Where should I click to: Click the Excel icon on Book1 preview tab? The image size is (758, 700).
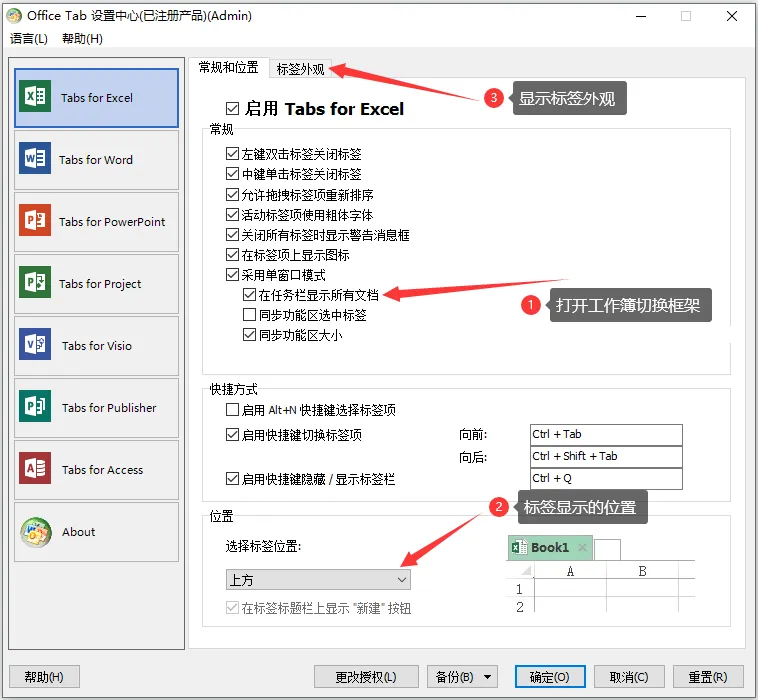pyautogui.click(x=519, y=547)
